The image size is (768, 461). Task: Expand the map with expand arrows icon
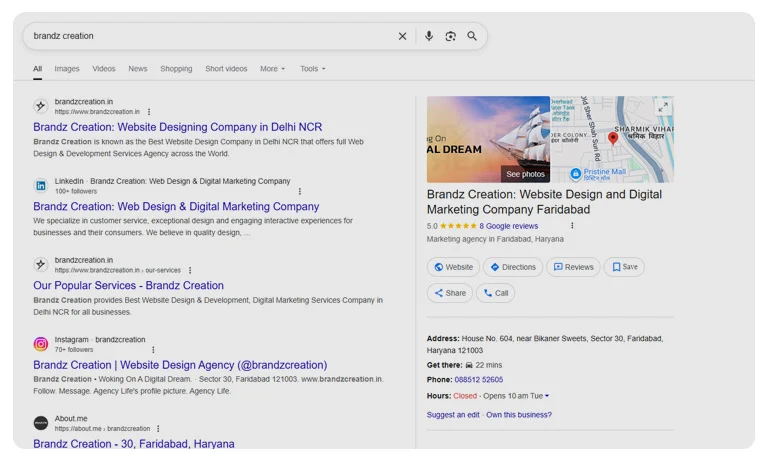(663, 107)
